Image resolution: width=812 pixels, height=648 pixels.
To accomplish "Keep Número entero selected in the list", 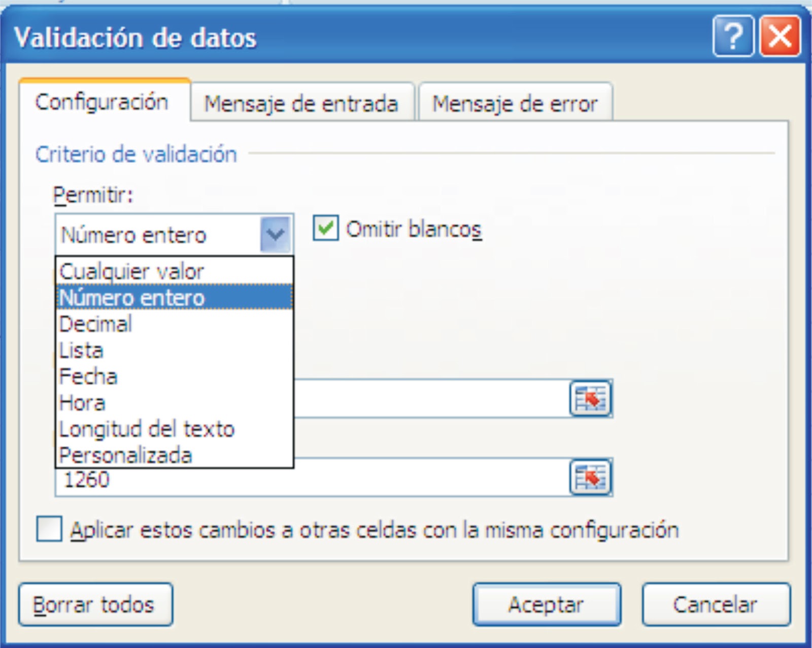I will click(x=133, y=297).
